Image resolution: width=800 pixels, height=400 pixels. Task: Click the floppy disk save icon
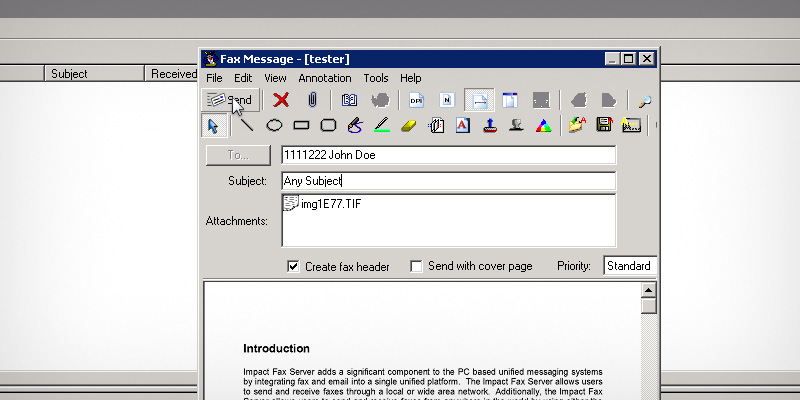[604, 126]
